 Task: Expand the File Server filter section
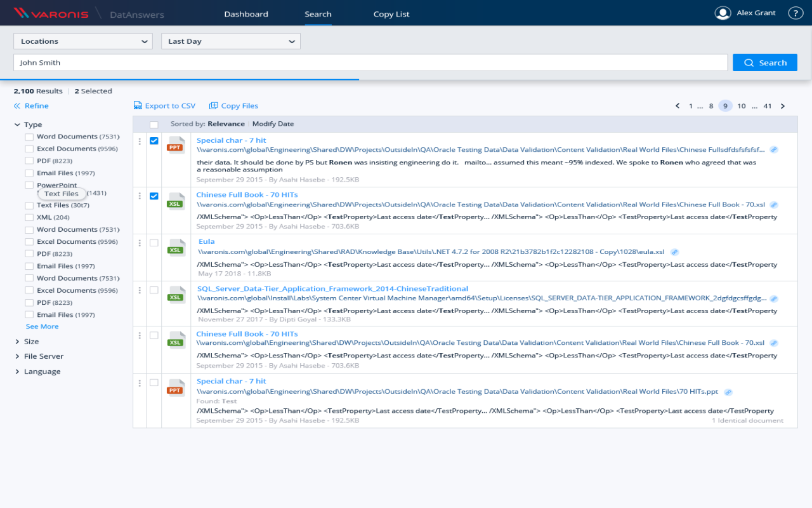point(43,356)
